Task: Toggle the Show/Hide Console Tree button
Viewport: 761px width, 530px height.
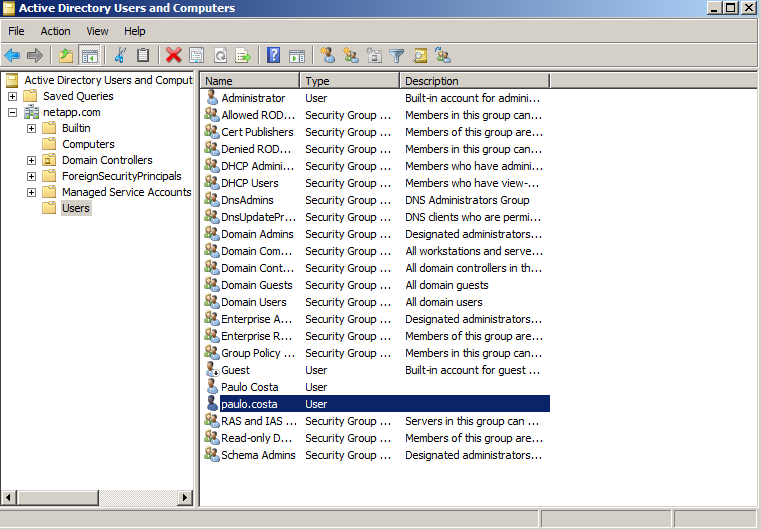Action: click(89, 56)
